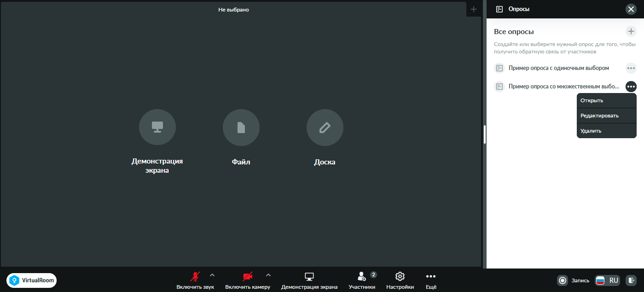Click the VirtualRoom logo
Screen dimensions: 644x292
[31, 280]
